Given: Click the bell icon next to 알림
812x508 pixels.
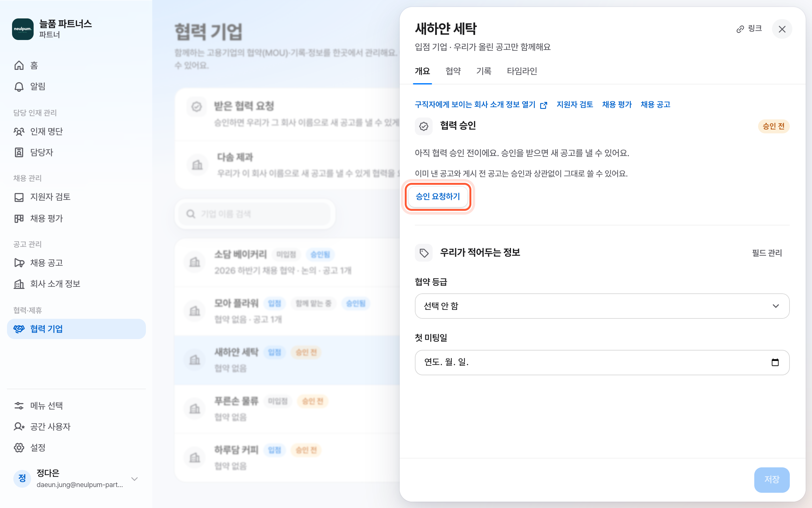Looking at the screenshot, I should pos(19,87).
